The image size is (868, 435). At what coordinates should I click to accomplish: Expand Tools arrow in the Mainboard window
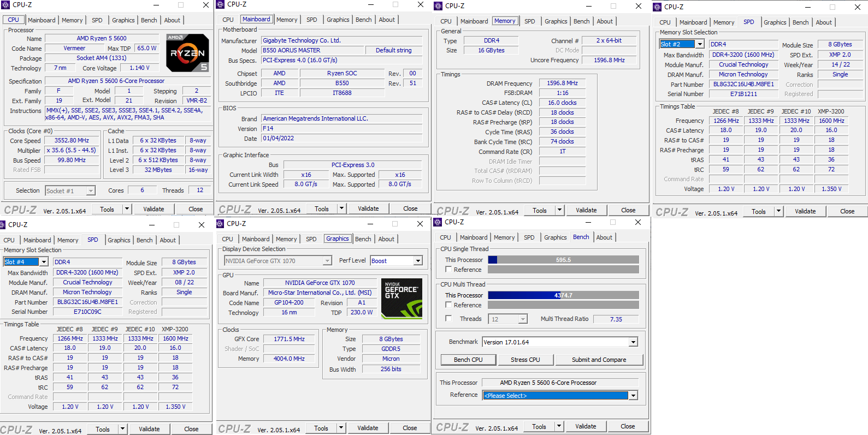coord(341,208)
